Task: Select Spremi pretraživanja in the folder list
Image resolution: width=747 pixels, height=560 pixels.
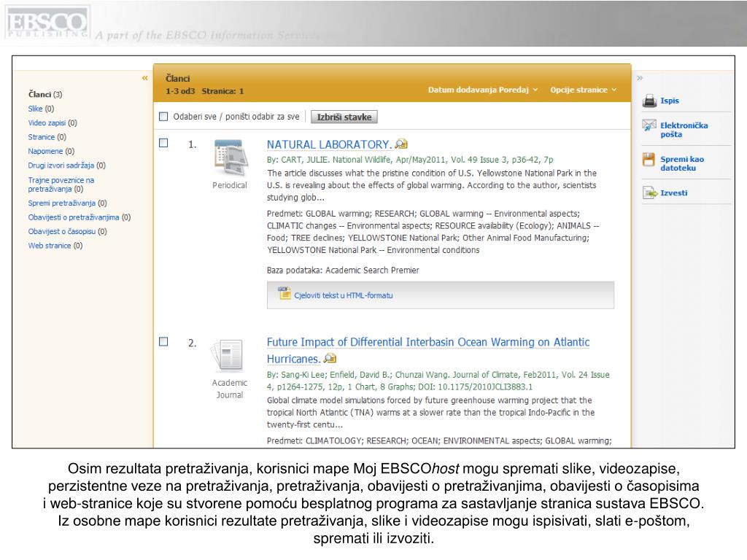Action: click(x=67, y=203)
